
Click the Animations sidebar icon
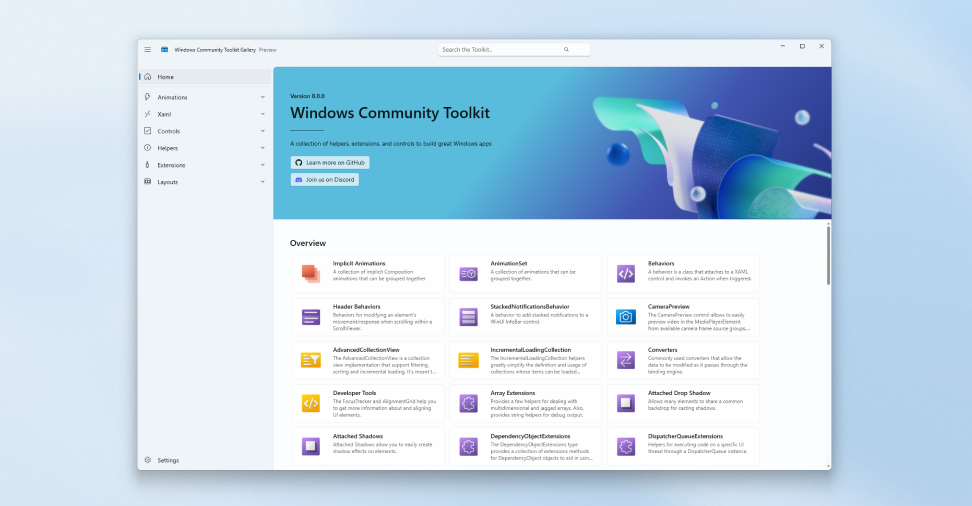148,97
